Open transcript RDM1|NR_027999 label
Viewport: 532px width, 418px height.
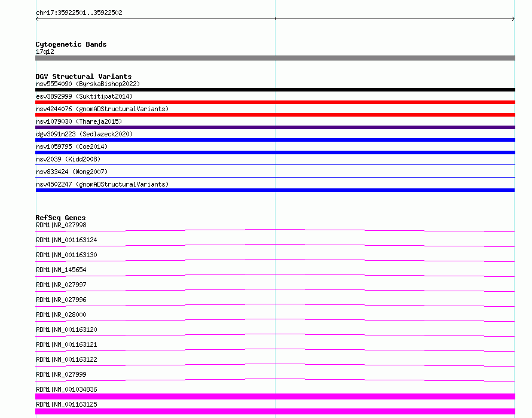(x=61, y=374)
